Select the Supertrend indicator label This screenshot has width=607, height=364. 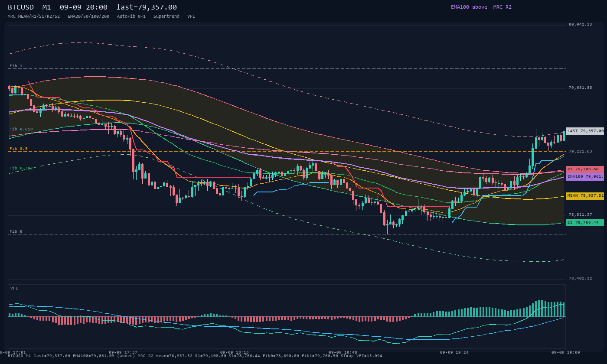click(166, 16)
